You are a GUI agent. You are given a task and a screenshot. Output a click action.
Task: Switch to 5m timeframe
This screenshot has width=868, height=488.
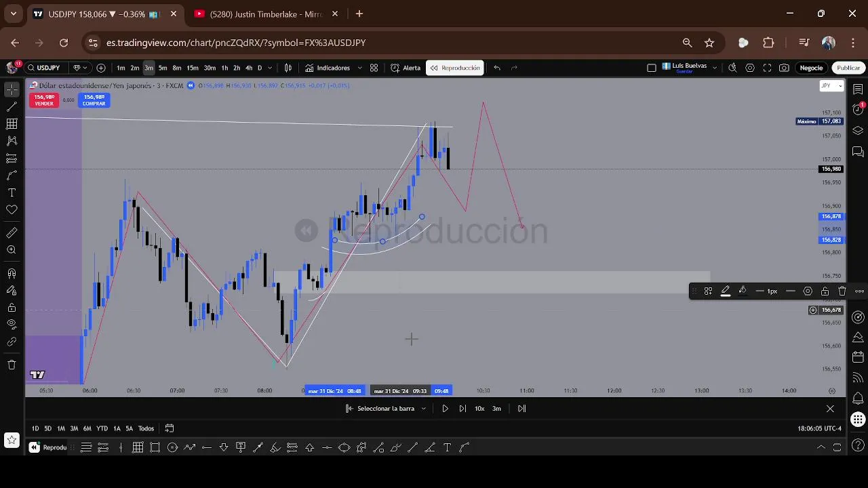tap(163, 68)
